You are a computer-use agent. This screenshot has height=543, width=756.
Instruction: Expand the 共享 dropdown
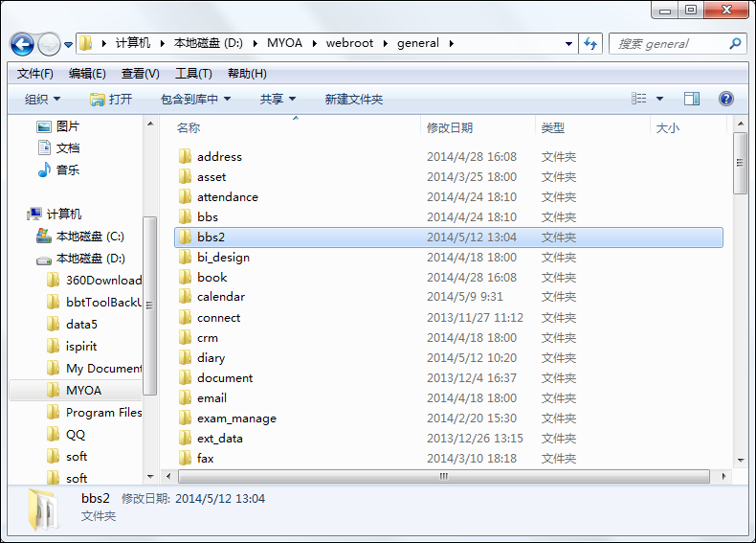coord(278,99)
